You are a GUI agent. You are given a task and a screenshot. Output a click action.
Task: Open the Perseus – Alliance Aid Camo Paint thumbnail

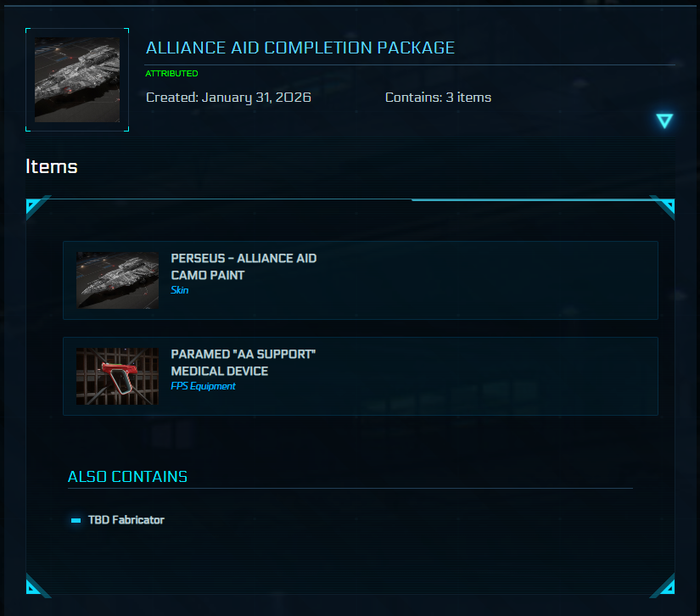pyautogui.click(x=117, y=280)
